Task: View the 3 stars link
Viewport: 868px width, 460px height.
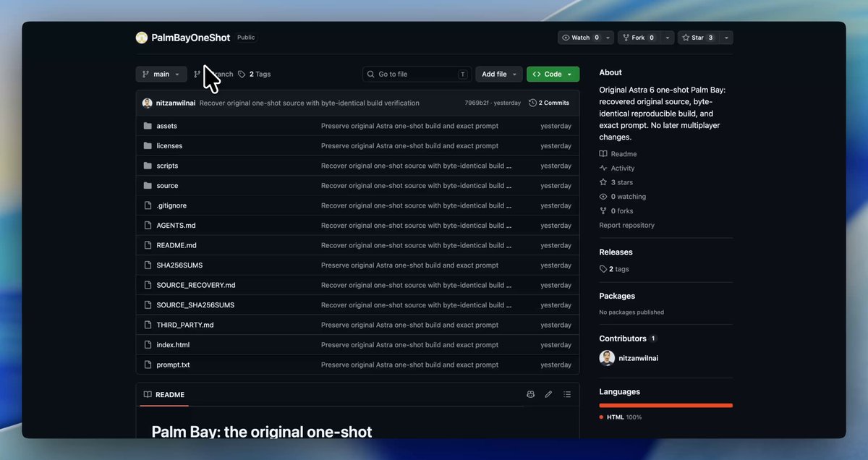Action: click(616, 182)
